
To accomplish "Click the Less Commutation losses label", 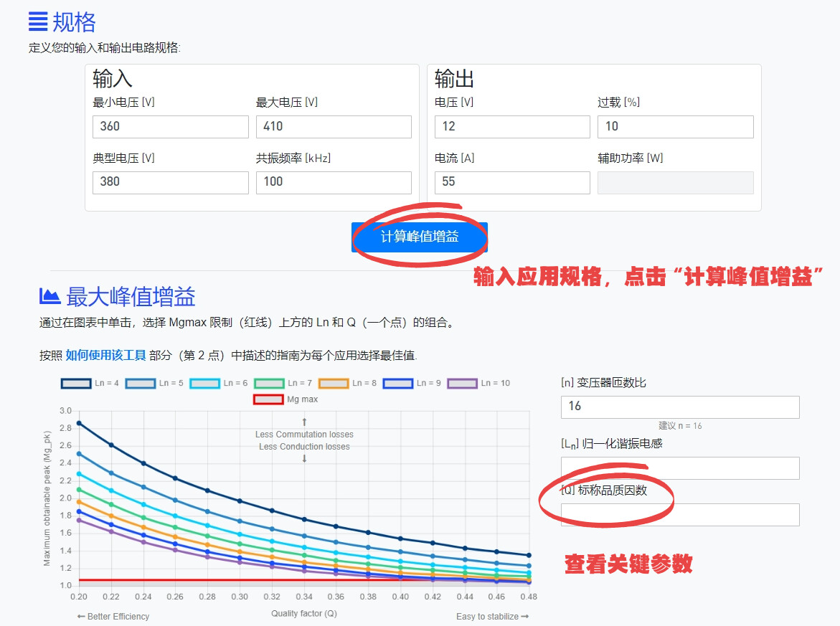I will pyautogui.click(x=304, y=435).
